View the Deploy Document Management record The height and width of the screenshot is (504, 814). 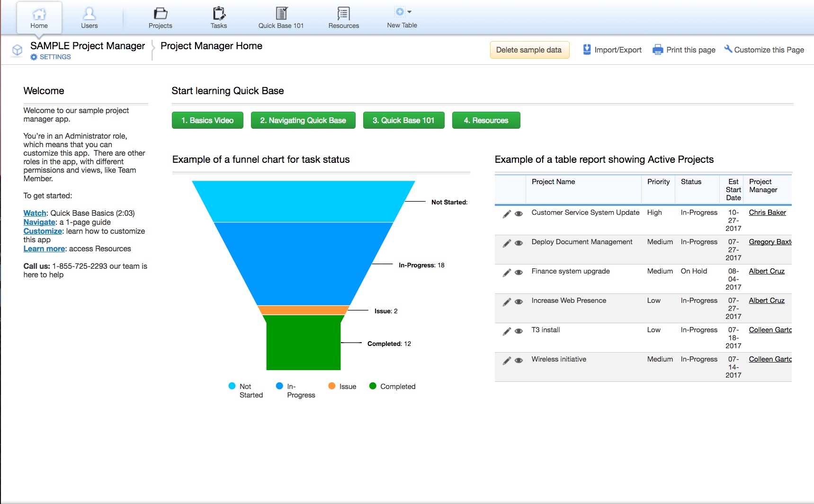pos(519,243)
